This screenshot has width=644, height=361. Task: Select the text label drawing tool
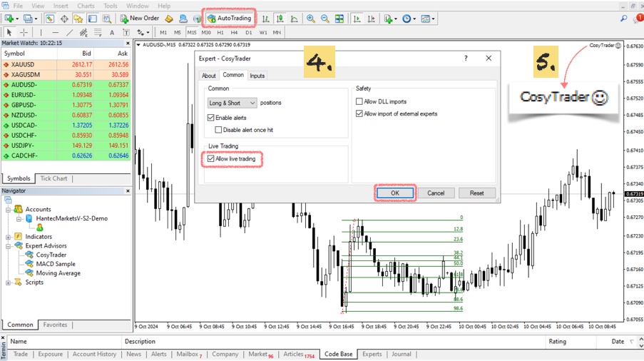(x=112, y=32)
